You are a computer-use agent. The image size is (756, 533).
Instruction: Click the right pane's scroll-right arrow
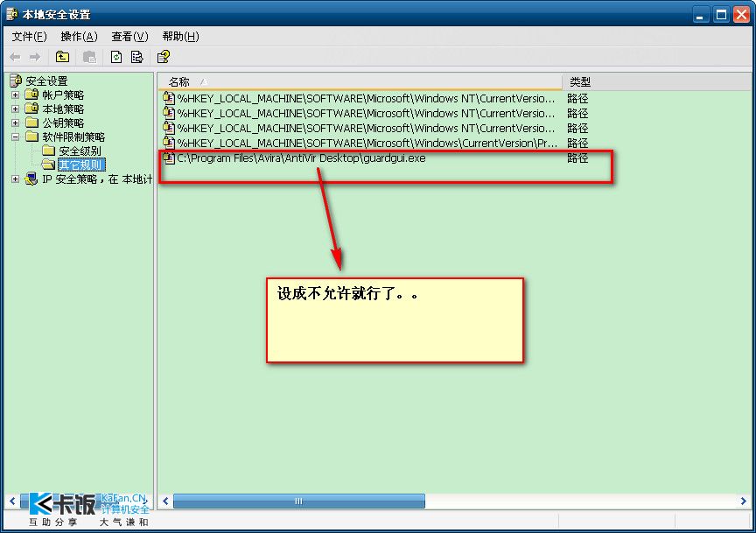click(743, 501)
